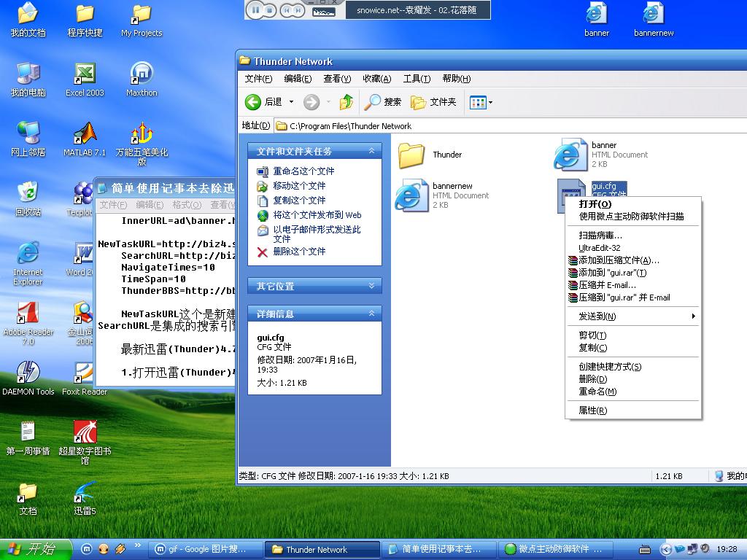Click the Search (搜索) toolbar button
The image size is (747, 560).
[384, 102]
